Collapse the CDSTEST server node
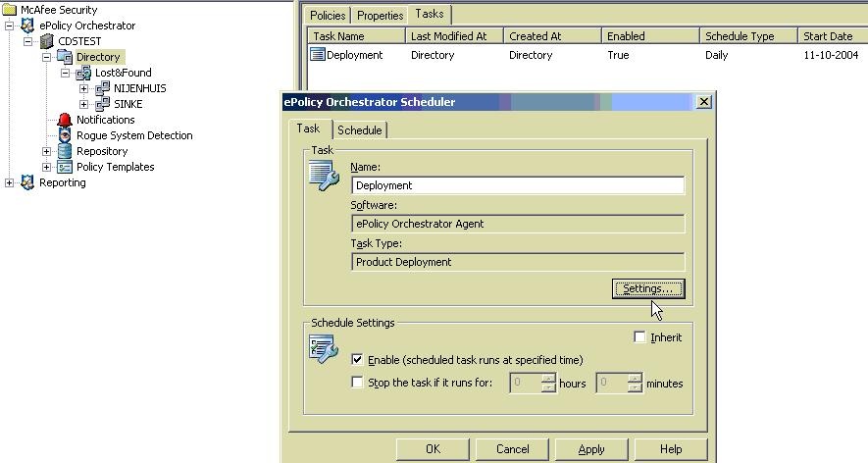This screenshot has width=868, height=463. pos(28,41)
